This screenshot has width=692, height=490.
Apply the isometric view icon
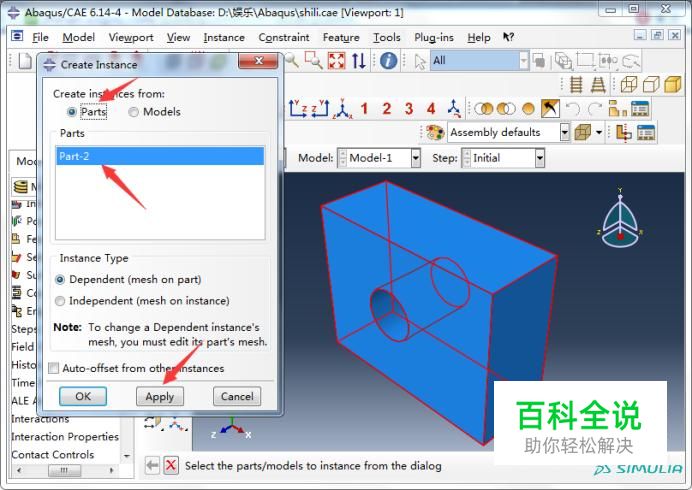click(342, 109)
